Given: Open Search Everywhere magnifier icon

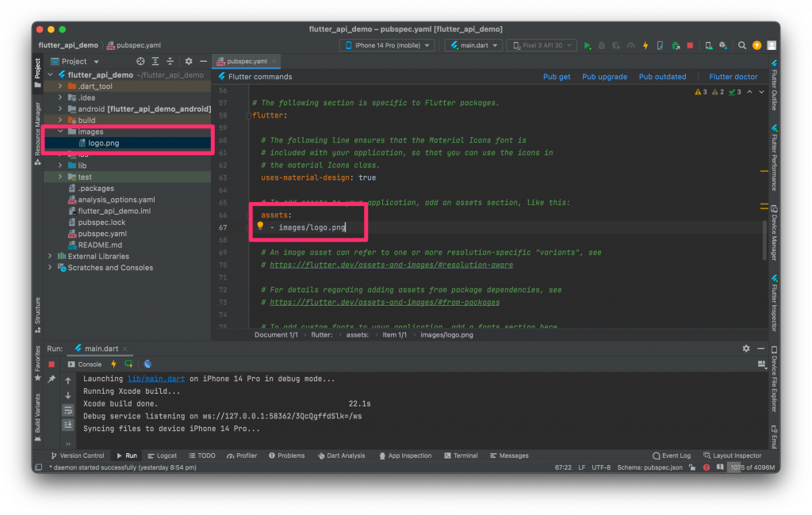Looking at the screenshot, I should pyautogui.click(x=742, y=45).
